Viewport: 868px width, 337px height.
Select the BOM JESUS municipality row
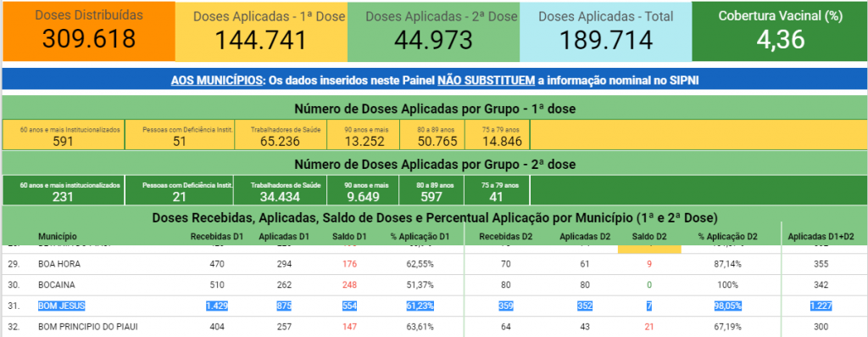(435, 306)
